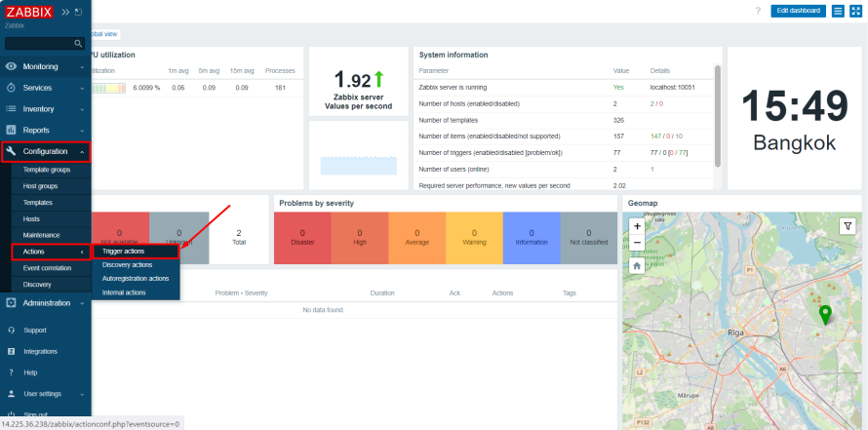Click the Support headset icon
Screen dimensions: 868x430
[11, 330]
